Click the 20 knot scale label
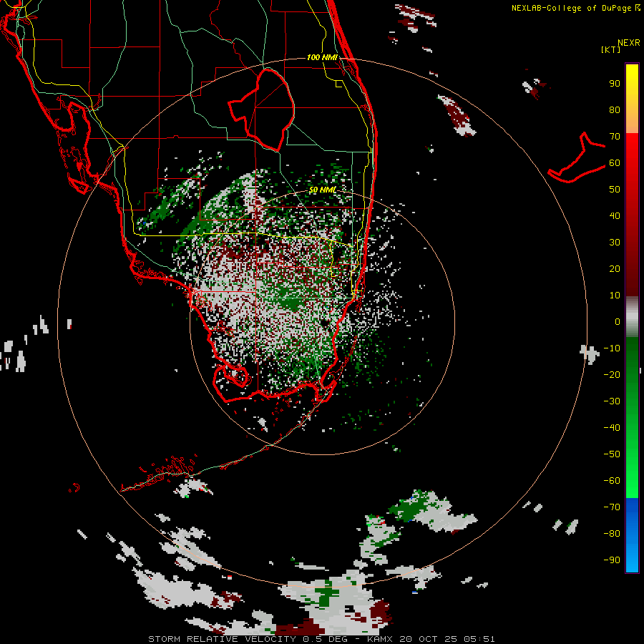Viewport: 644px width, 644px height. (615, 268)
